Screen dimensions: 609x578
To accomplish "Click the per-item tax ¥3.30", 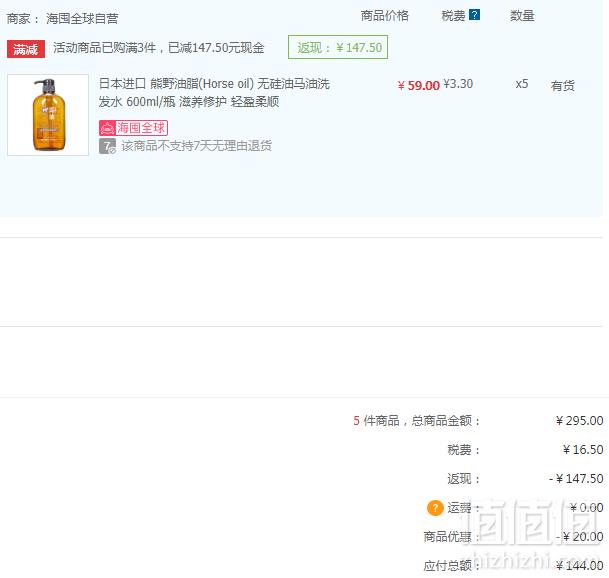I will (458, 84).
